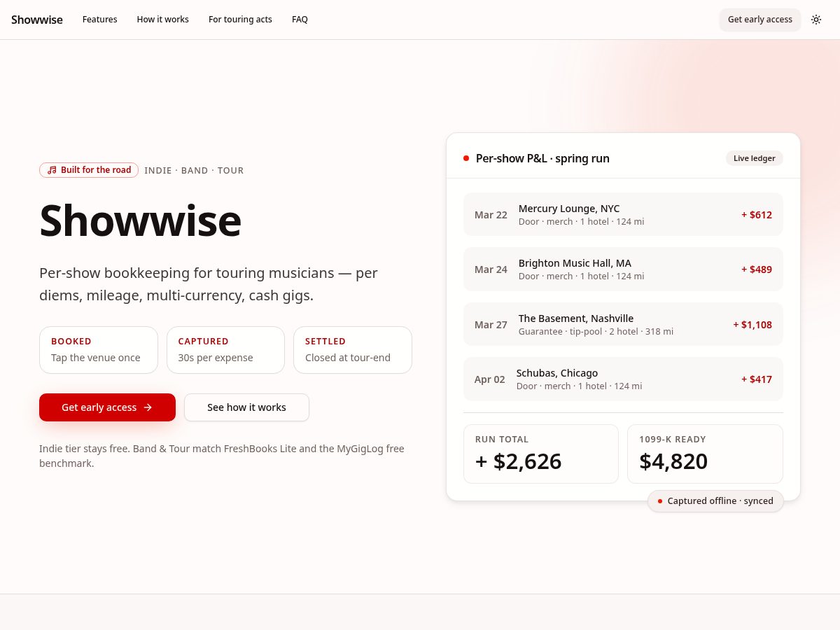840x630 pixels.
Task: Click the music note icon in Built for the road badge
Action: tap(52, 170)
